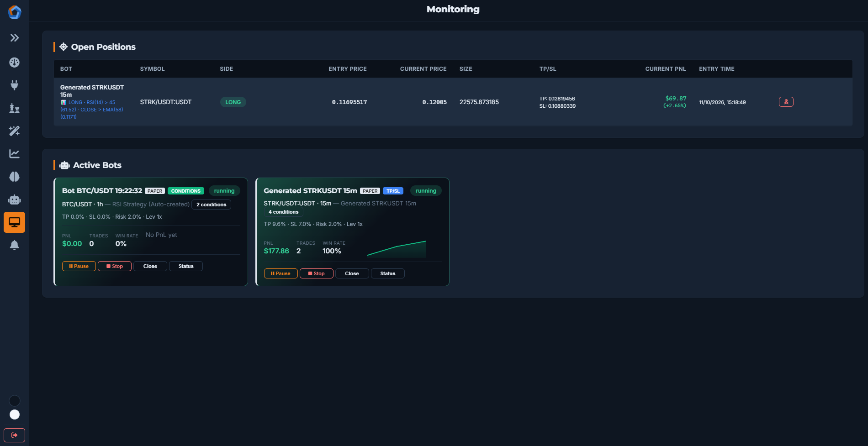Click current price 0.12005
The width and height of the screenshot is (868, 446).
pos(434,102)
